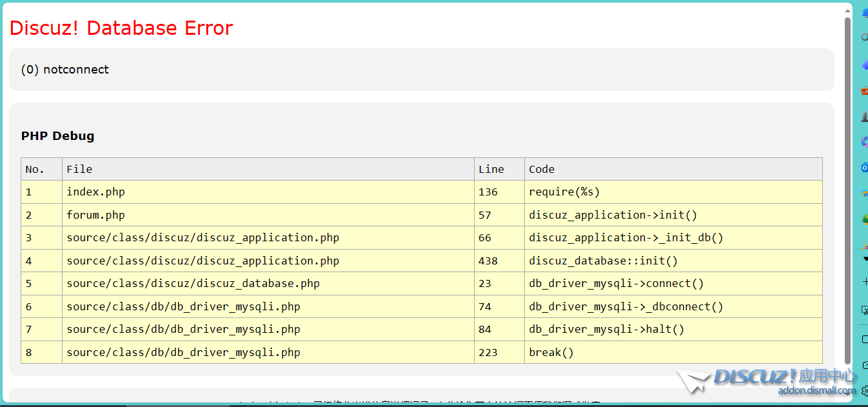The width and height of the screenshot is (868, 407).
Task: Click db_driver_mysqli.php path in row 8
Action: [183, 353]
